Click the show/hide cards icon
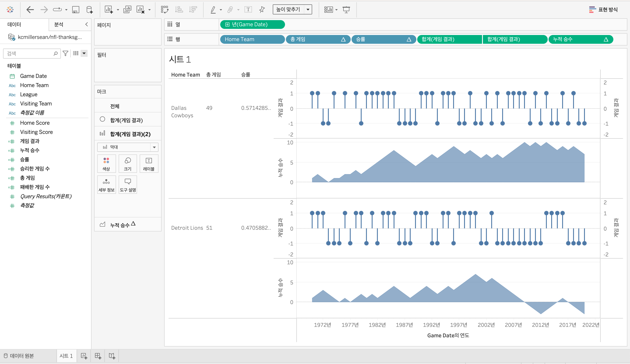The image size is (630, 364). click(x=329, y=10)
